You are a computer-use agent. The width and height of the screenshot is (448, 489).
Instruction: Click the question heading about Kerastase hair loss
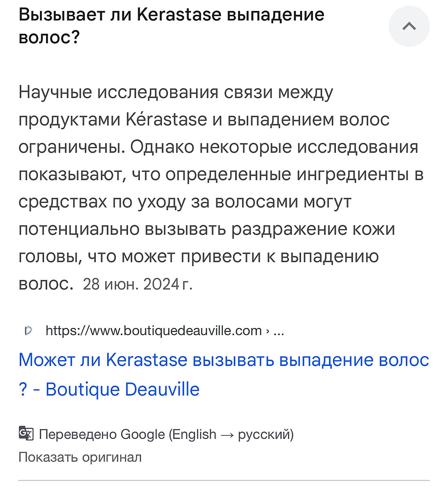pos(171,26)
